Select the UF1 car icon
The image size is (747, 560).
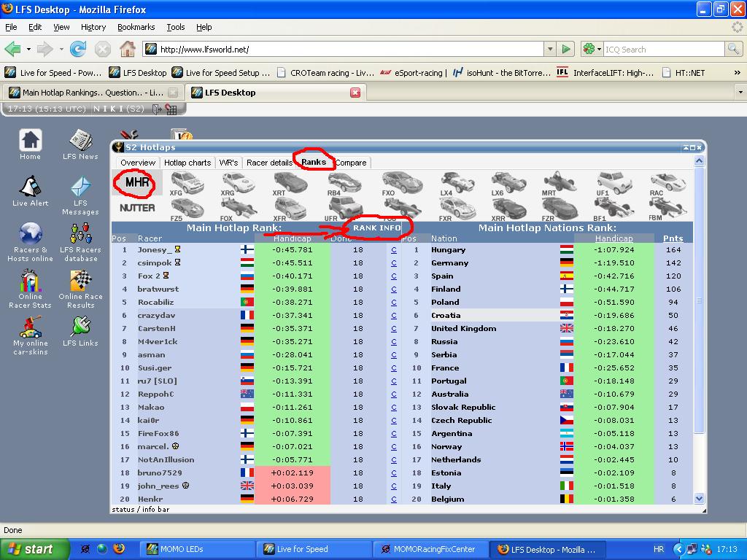(614, 184)
